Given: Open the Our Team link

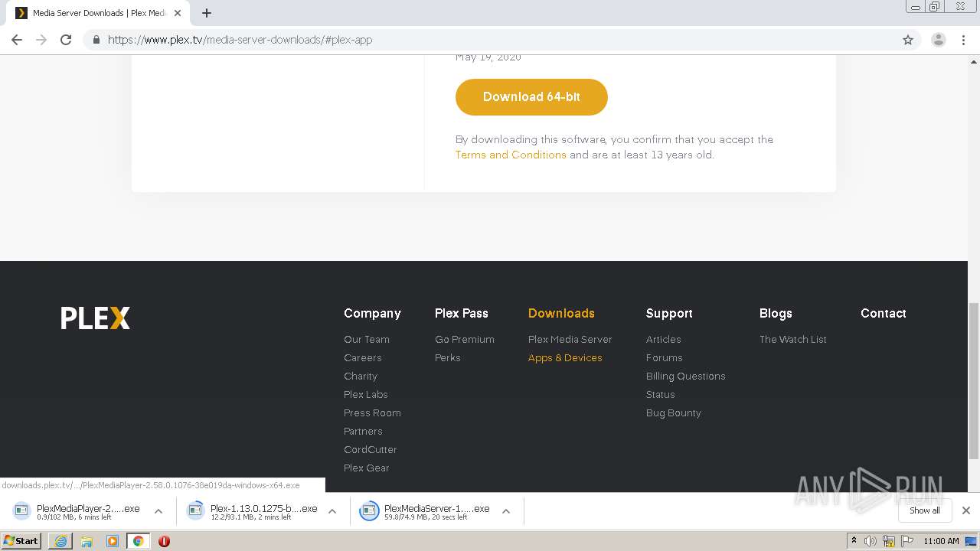Looking at the screenshot, I should (367, 339).
